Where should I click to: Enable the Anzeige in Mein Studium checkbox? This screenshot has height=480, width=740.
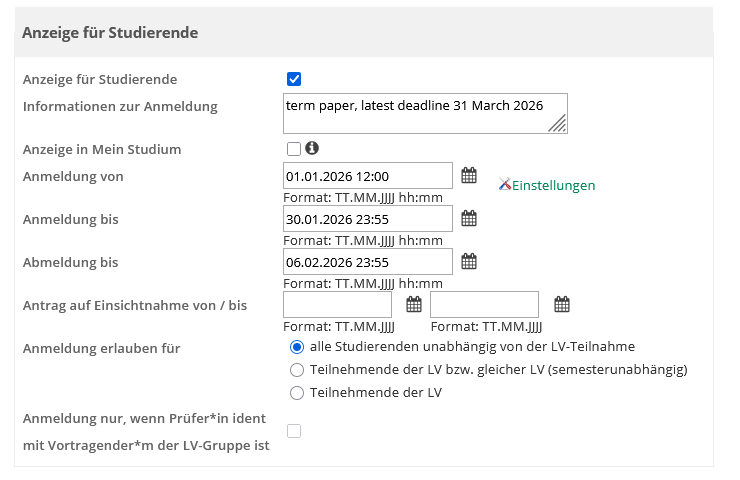294,149
